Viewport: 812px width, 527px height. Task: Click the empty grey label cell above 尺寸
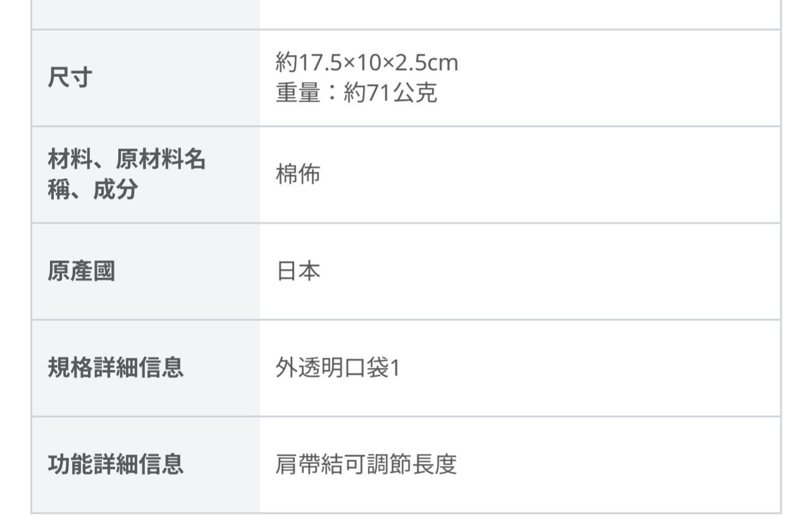pos(146,14)
